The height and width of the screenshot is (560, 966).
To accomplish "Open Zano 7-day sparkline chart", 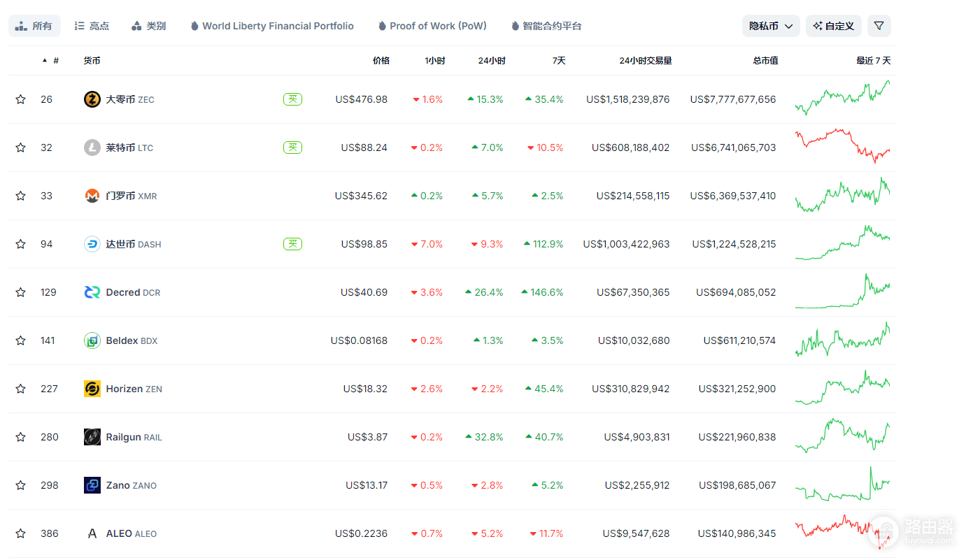I will (843, 484).
